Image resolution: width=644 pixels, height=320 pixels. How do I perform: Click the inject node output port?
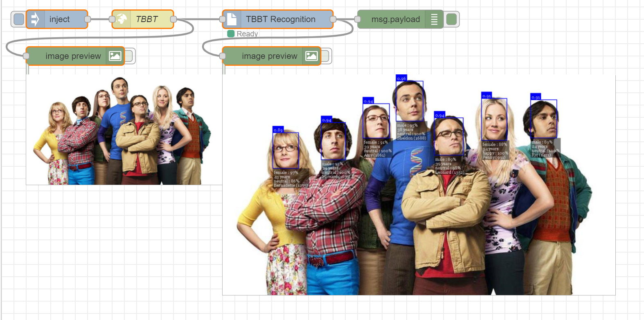point(88,19)
